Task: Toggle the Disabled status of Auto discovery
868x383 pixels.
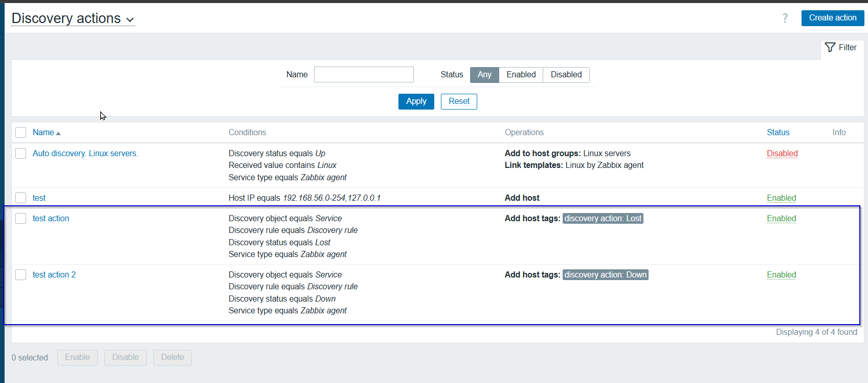Action: pyautogui.click(x=782, y=154)
